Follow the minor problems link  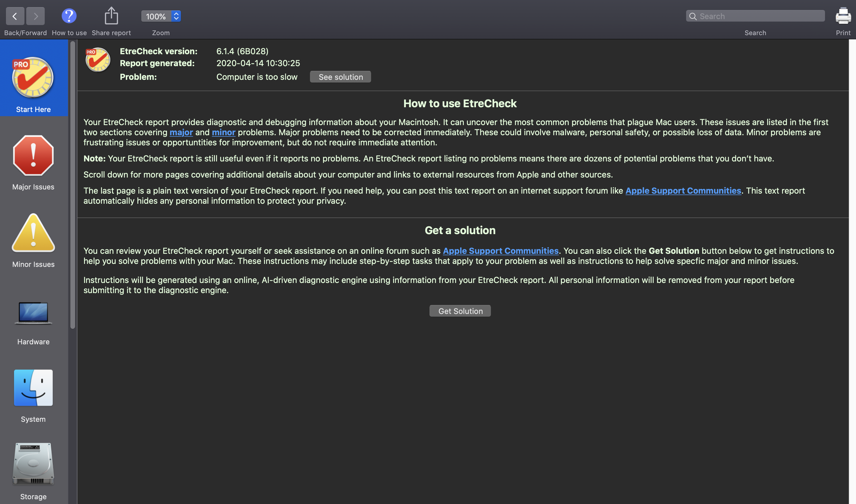point(224,133)
